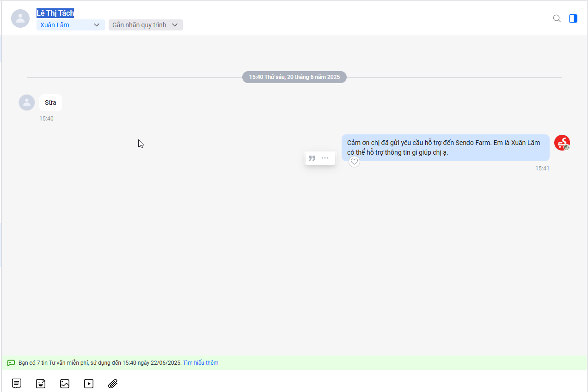This screenshot has width=588, height=392.
Task: Click the banner text Bạn có 7 tin Tư vấn miễn phí
Action: [x=54, y=363]
